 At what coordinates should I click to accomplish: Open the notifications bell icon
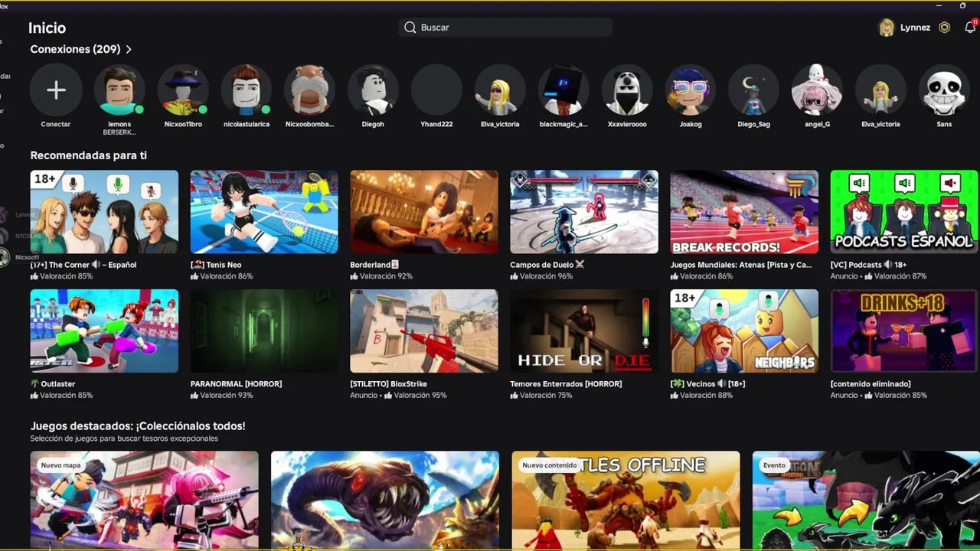click(x=970, y=28)
